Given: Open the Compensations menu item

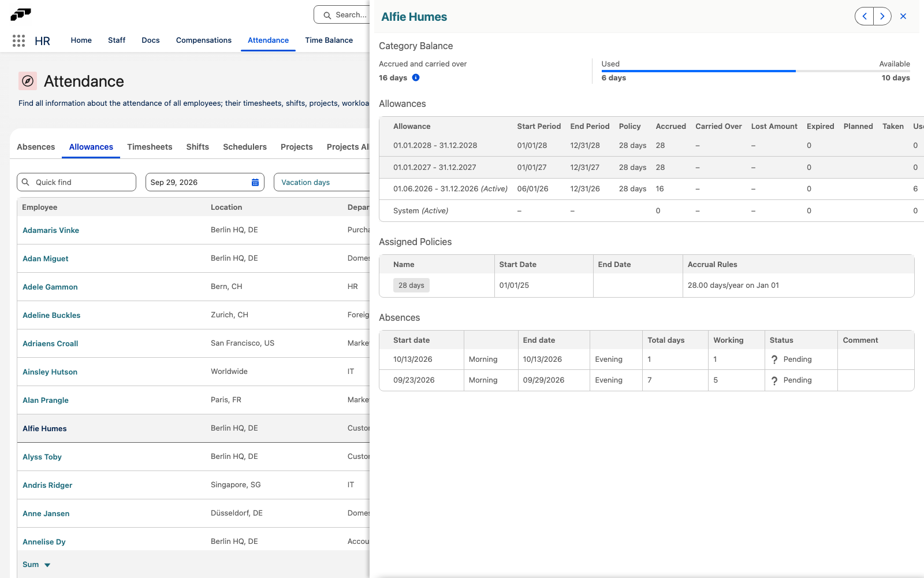Looking at the screenshot, I should point(204,40).
